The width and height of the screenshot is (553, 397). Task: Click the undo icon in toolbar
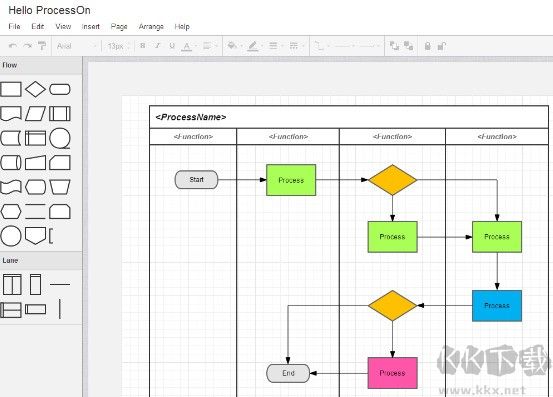13,46
